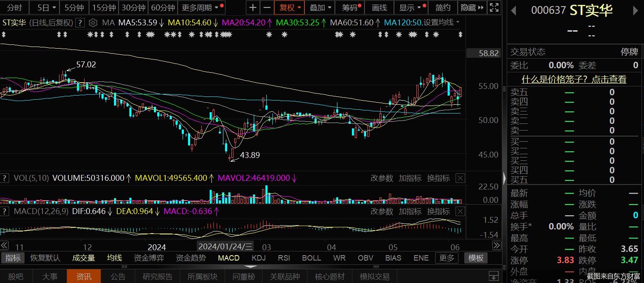
Task: Go to next stock arrow beside ST实华
Action: point(635,11)
